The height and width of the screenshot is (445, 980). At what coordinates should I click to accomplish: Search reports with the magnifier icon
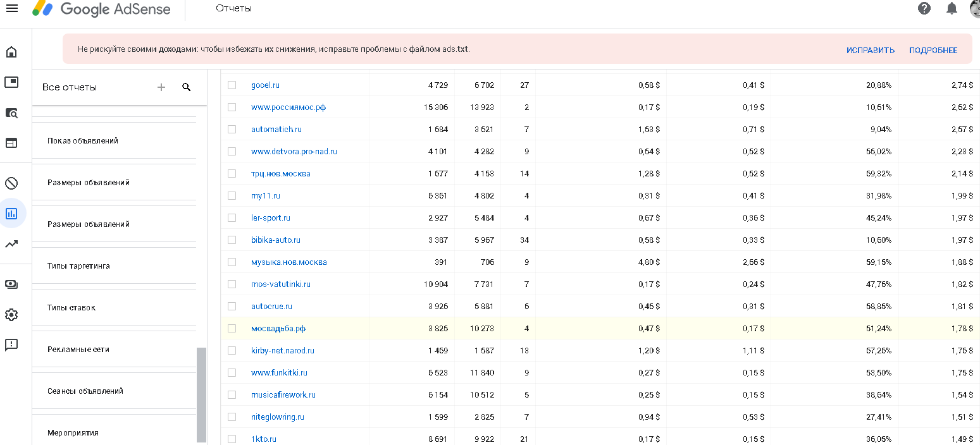(x=187, y=87)
